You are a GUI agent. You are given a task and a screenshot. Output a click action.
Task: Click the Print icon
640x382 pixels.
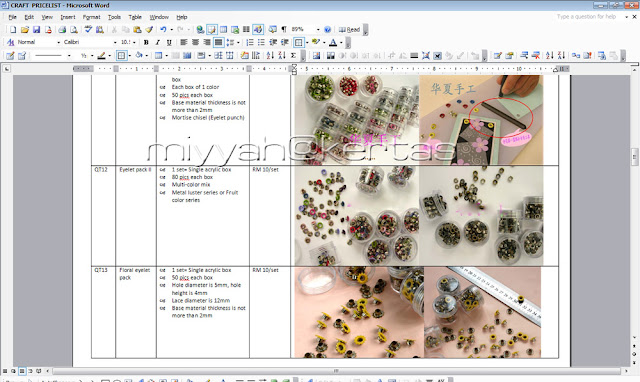click(62, 29)
